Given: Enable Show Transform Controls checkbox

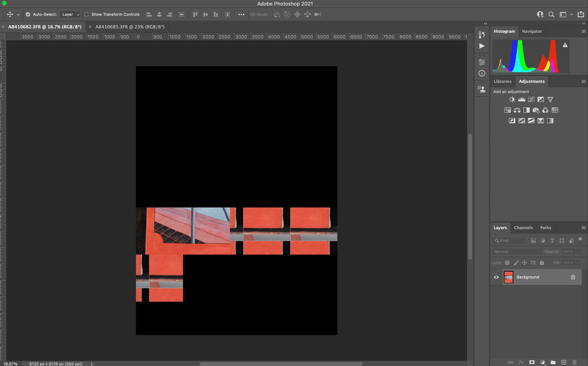Looking at the screenshot, I should pos(86,15).
